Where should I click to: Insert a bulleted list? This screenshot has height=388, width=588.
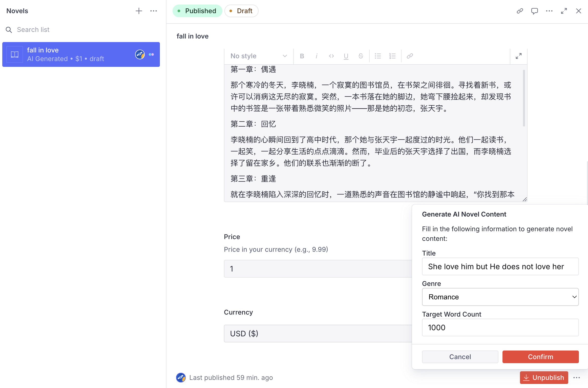coord(378,56)
